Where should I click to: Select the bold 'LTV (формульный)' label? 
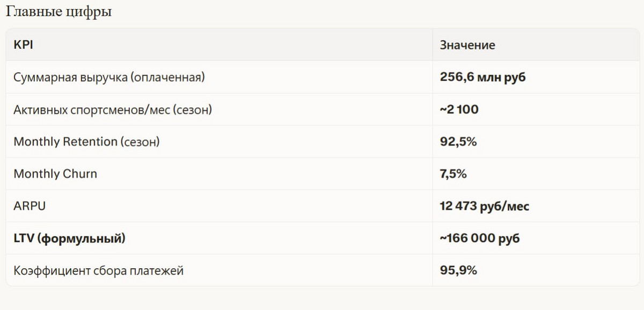70,238
